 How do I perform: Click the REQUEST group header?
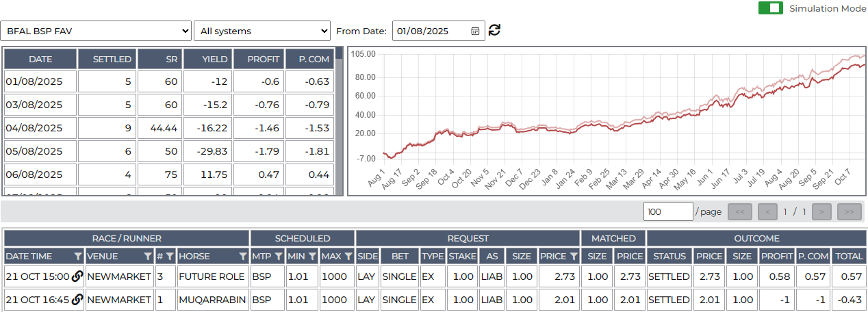click(x=468, y=238)
